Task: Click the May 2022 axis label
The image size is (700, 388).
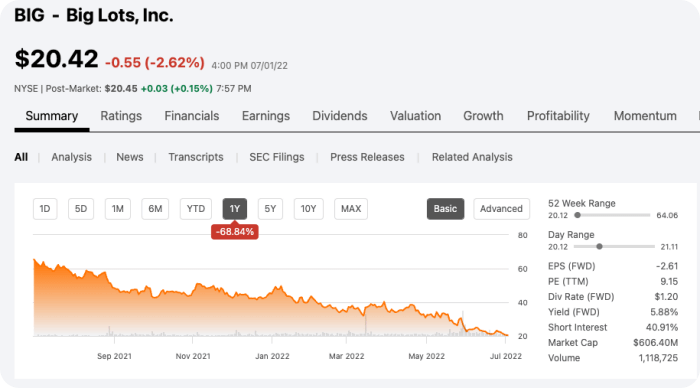Action: 426,356
